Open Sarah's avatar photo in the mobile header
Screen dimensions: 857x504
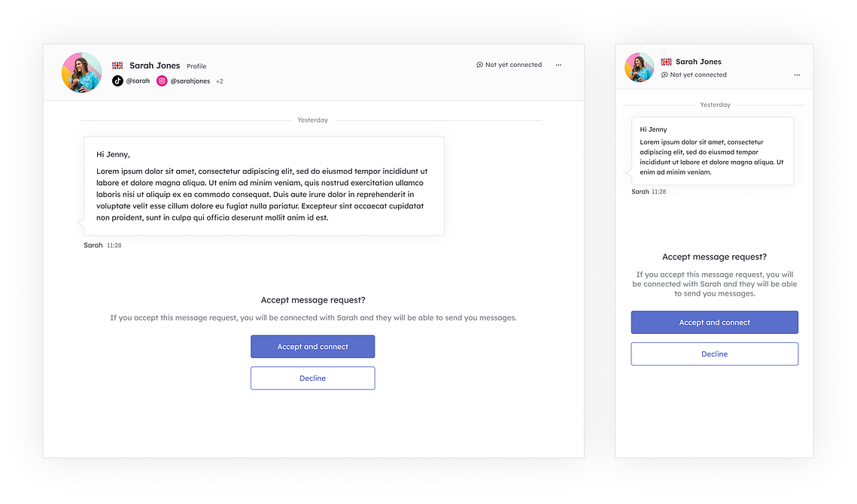[640, 67]
